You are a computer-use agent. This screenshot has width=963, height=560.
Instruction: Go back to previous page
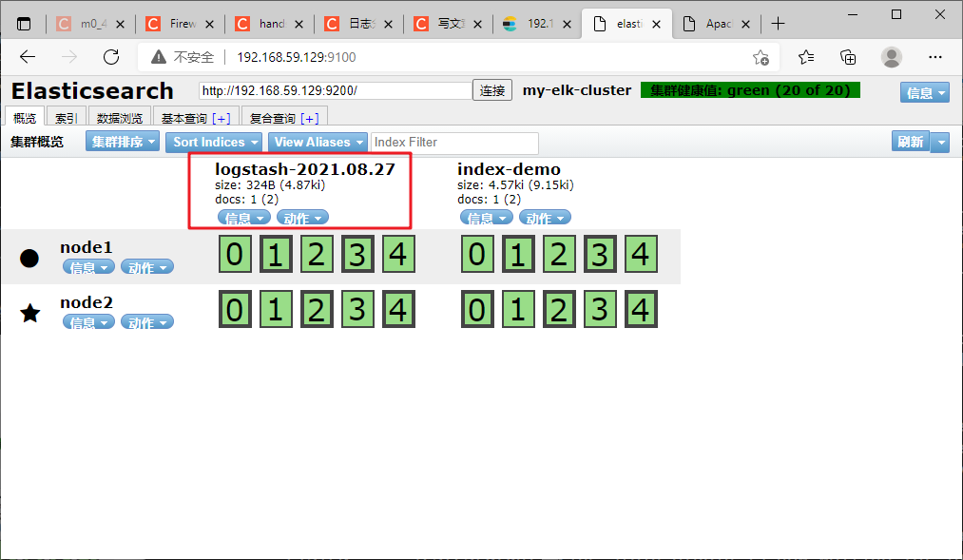[x=28, y=57]
